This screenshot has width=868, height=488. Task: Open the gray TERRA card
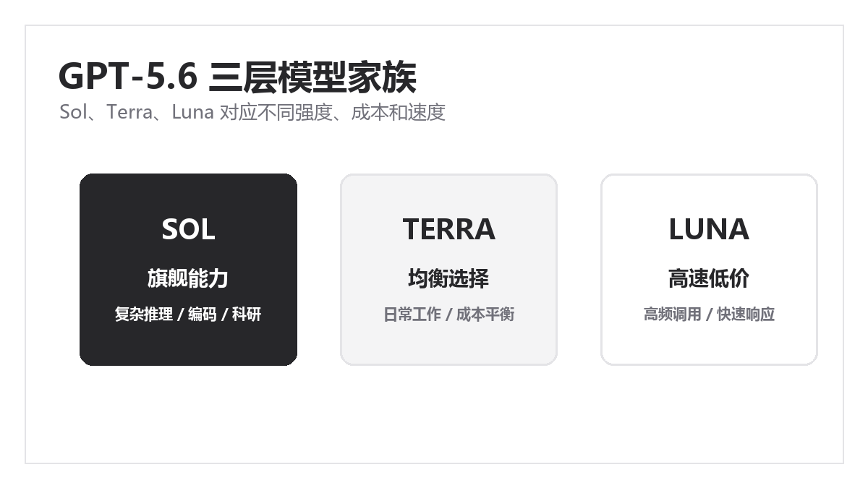448,270
